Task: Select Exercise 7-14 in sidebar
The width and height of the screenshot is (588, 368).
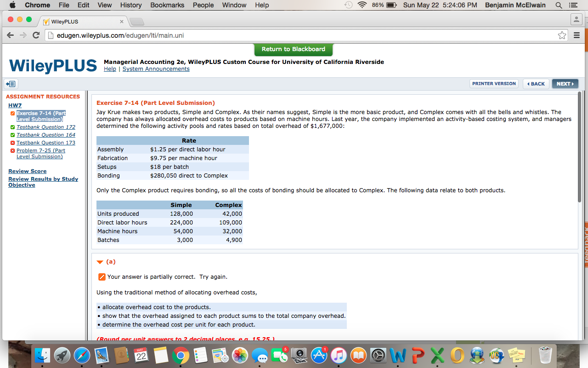Action: [x=41, y=116]
